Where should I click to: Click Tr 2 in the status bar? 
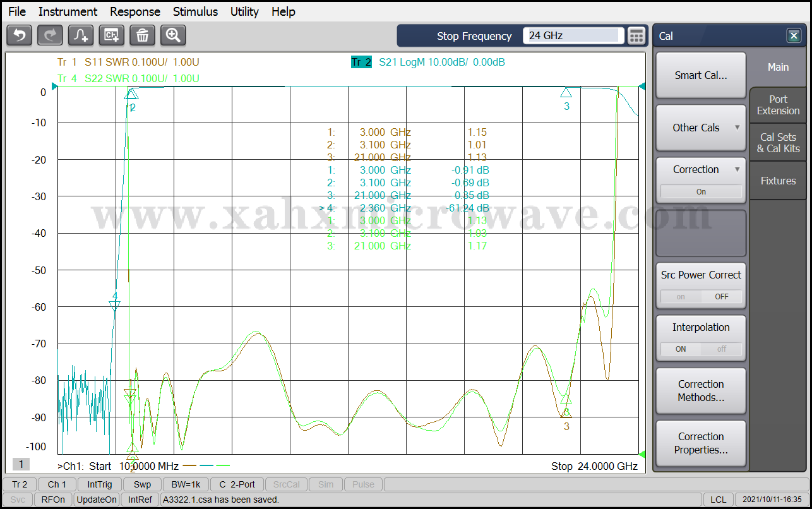(x=20, y=484)
